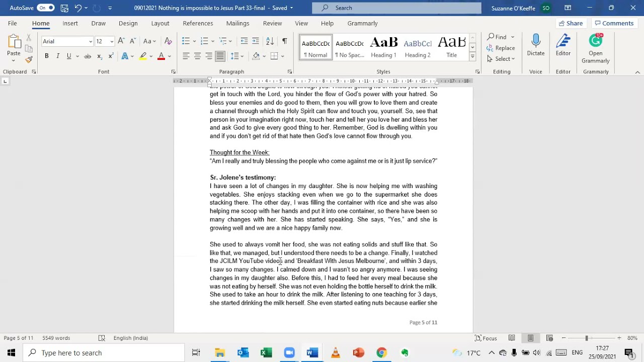The width and height of the screenshot is (644, 362).
Task: Click the Copy icon in Clipboard group
Action: click(x=29, y=49)
